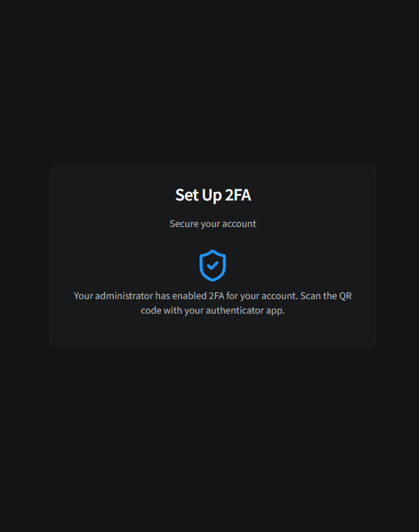Click the word enabled in the message
The image size is (419, 532).
point(189,296)
